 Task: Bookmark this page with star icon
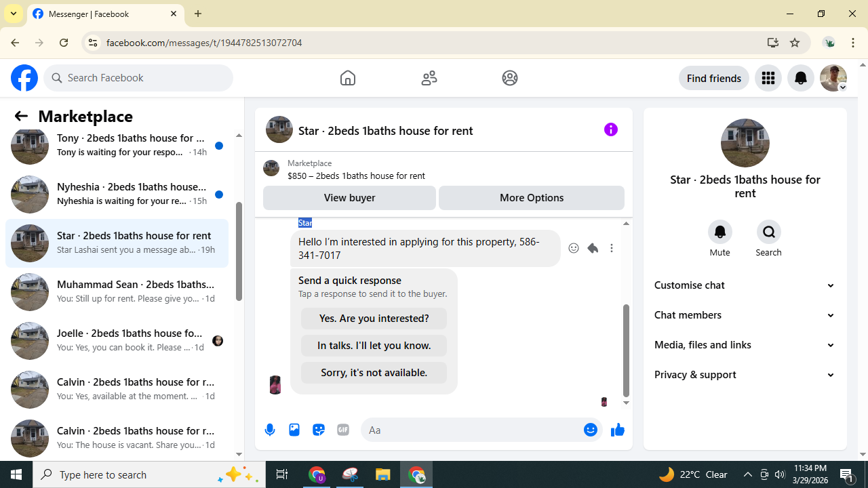[795, 43]
